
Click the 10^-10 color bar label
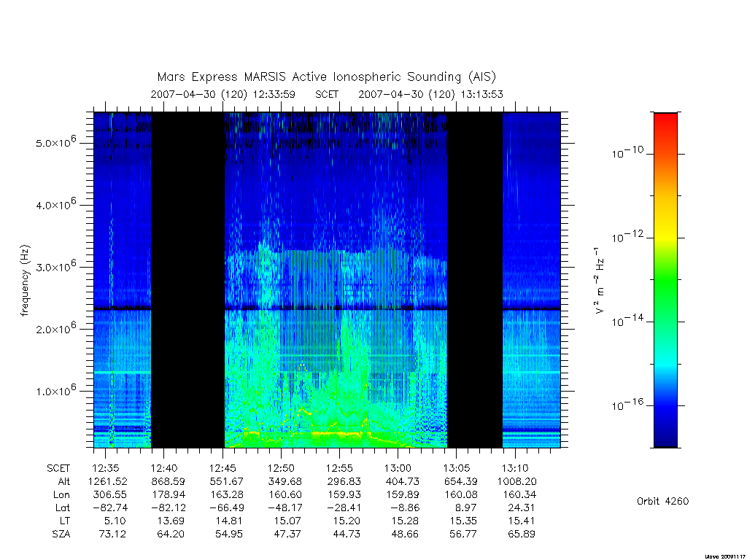(x=627, y=152)
